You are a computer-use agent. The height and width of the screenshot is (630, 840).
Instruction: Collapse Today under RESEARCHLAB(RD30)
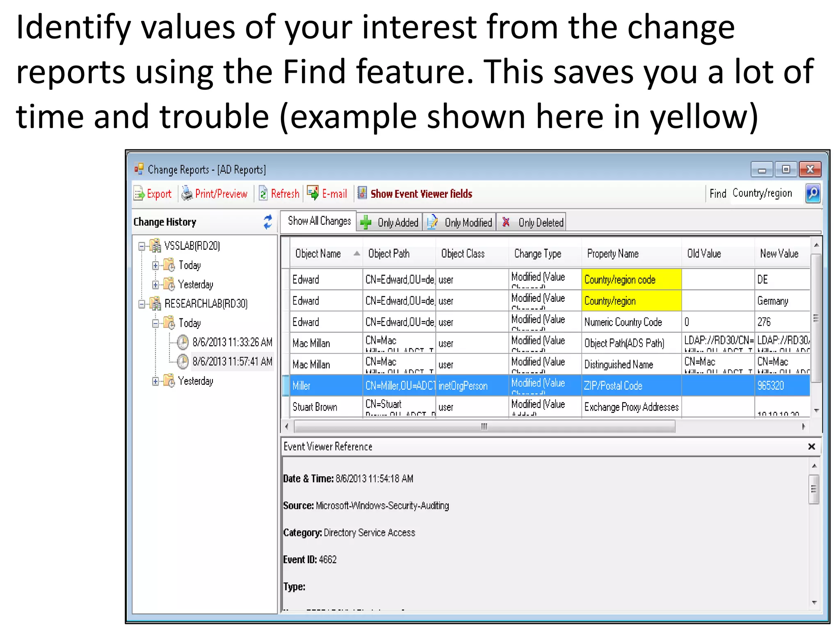click(x=155, y=324)
